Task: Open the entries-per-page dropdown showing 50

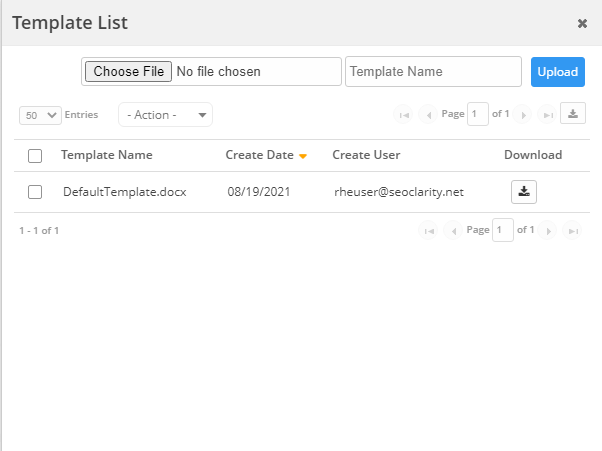Action: (40, 115)
